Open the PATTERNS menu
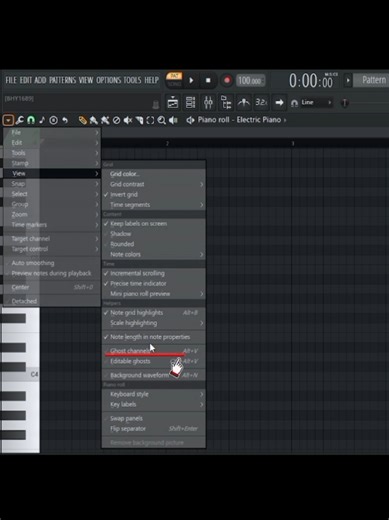The image size is (389, 520). tap(62, 80)
